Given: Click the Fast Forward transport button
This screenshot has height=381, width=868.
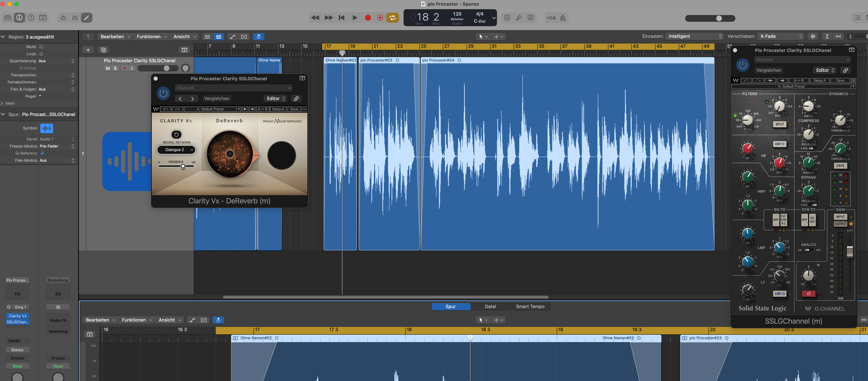Looking at the screenshot, I should [x=329, y=18].
